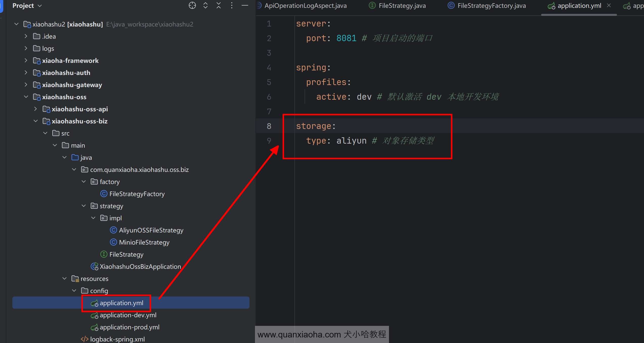Open XiaohashuOssBizApplication run class
This screenshot has width=644, height=343.
click(x=140, y=267)
